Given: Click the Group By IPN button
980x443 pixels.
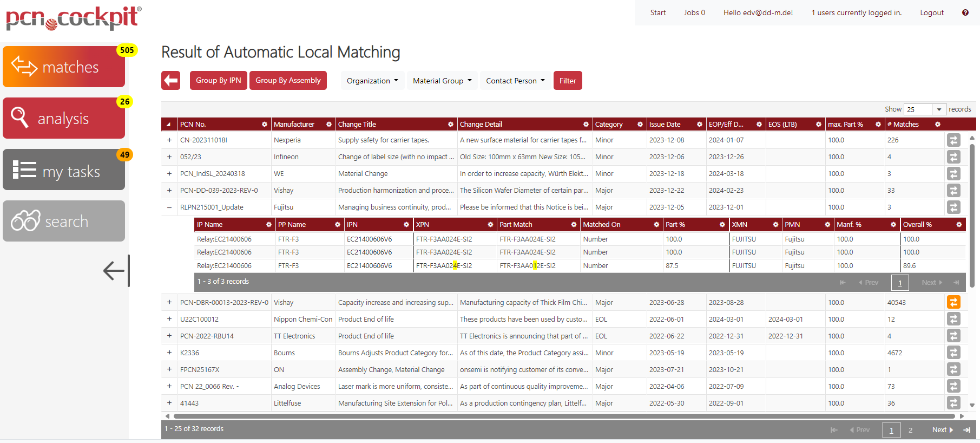Looking at the screenshot, I should [x=219, y=80].
